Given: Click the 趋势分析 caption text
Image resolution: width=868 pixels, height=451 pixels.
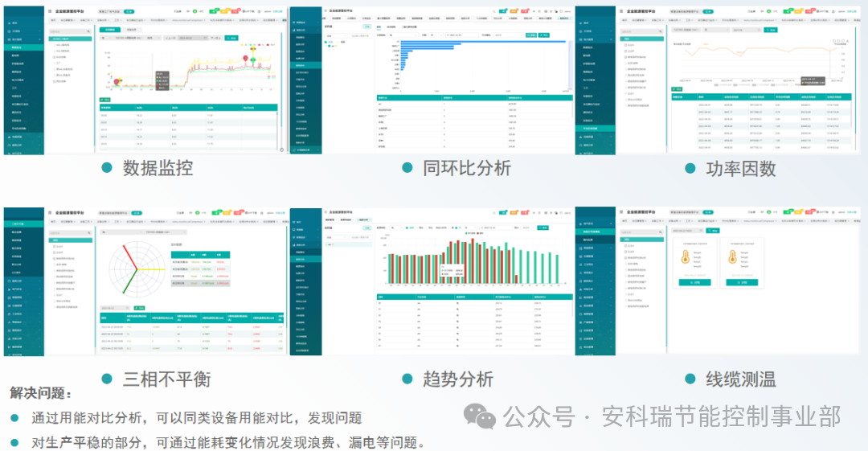Looking at the screenshot, I should click(x=458, y=379).
